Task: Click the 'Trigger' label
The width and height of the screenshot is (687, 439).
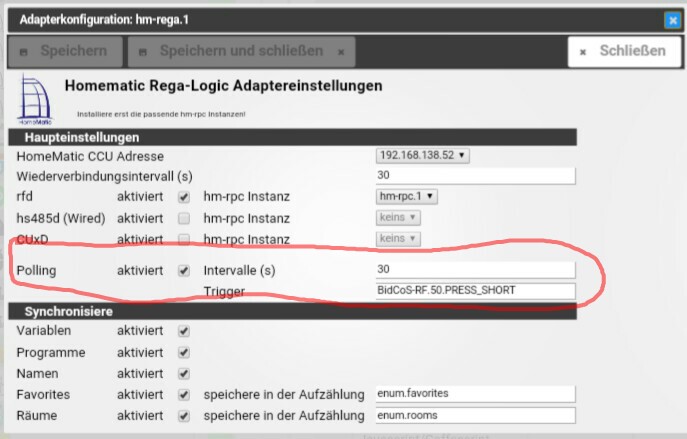Action: coord(224,292)
